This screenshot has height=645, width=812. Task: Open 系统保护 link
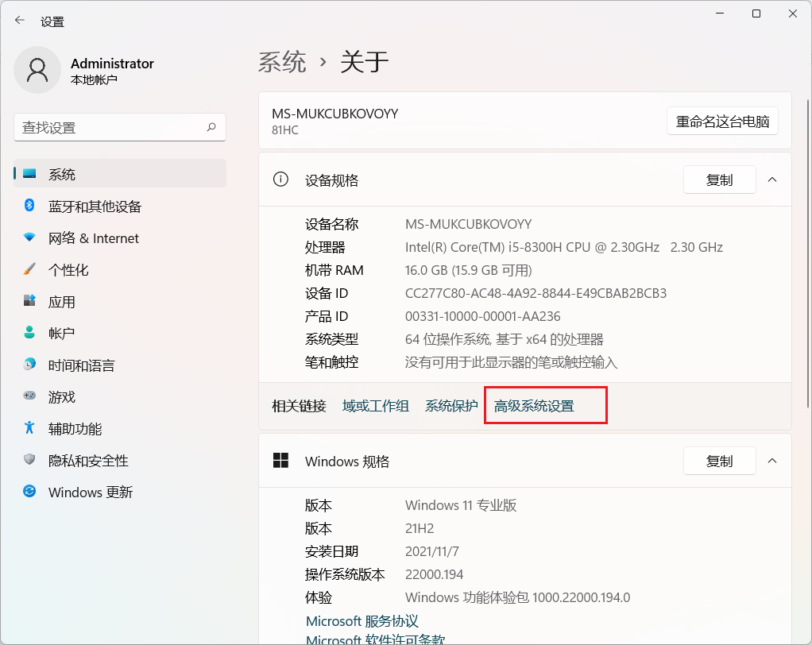click(451, 406)
